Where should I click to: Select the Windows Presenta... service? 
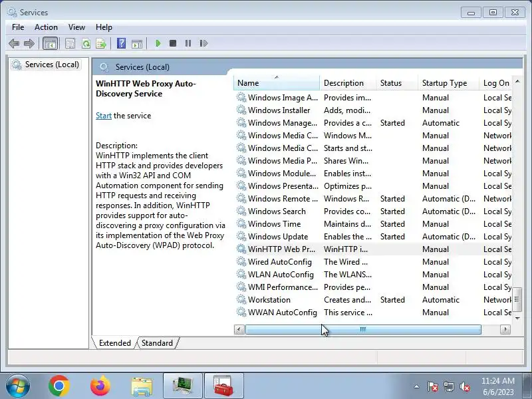373,186
